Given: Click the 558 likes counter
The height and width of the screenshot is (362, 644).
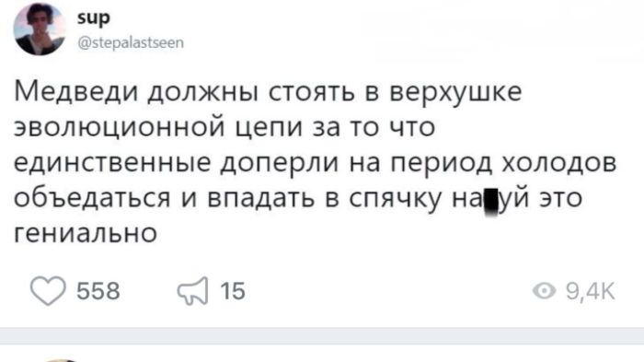Looking at the screenshot, I should [x=98, y=291].
